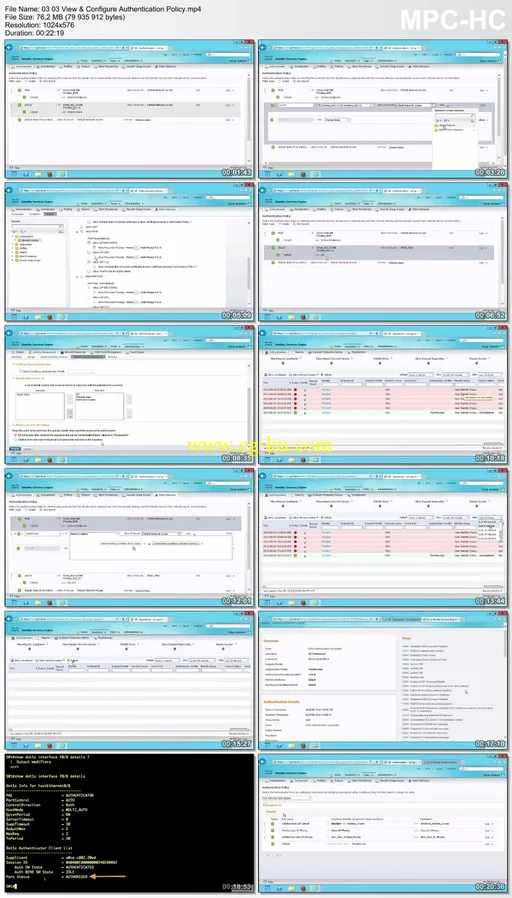Open the black terminal frame stamped 00:18:53
This screenshot has height=898, width=512.
[x=129, y=824]
